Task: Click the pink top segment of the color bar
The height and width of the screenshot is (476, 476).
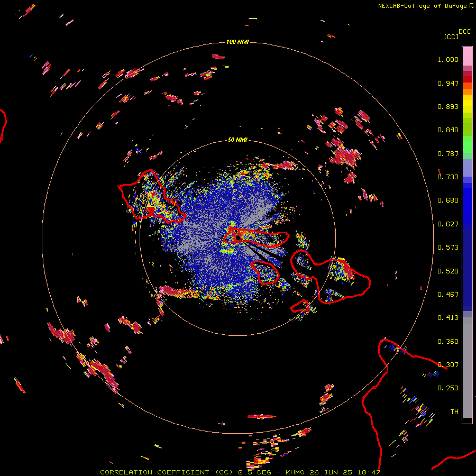Action: pos(467,56)
